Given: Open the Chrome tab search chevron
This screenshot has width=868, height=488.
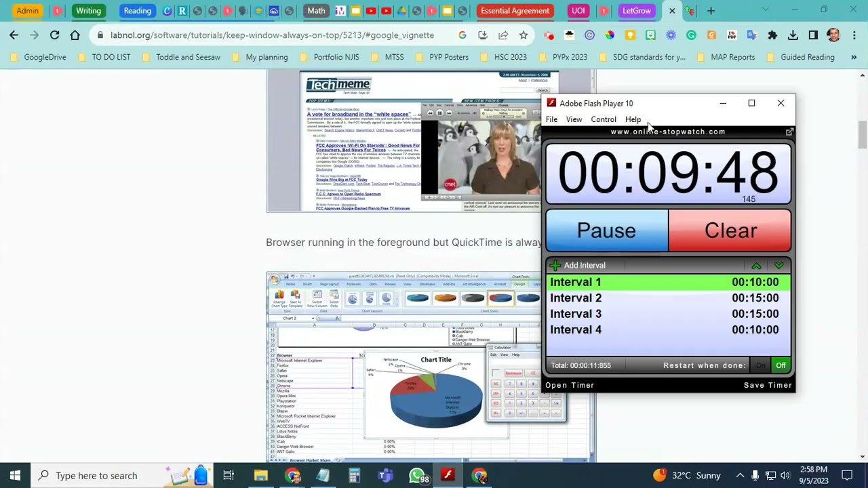Looking at the screenshot, I should [766, 10].
